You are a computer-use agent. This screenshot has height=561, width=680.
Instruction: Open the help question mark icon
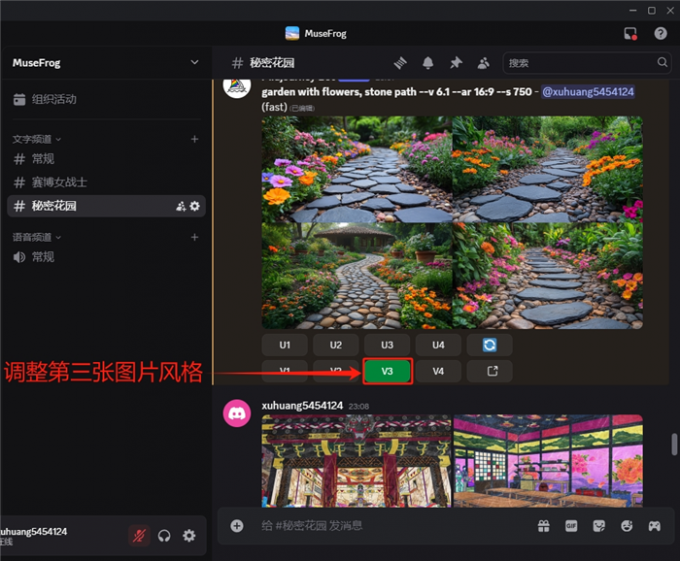[x=660, y=33]
